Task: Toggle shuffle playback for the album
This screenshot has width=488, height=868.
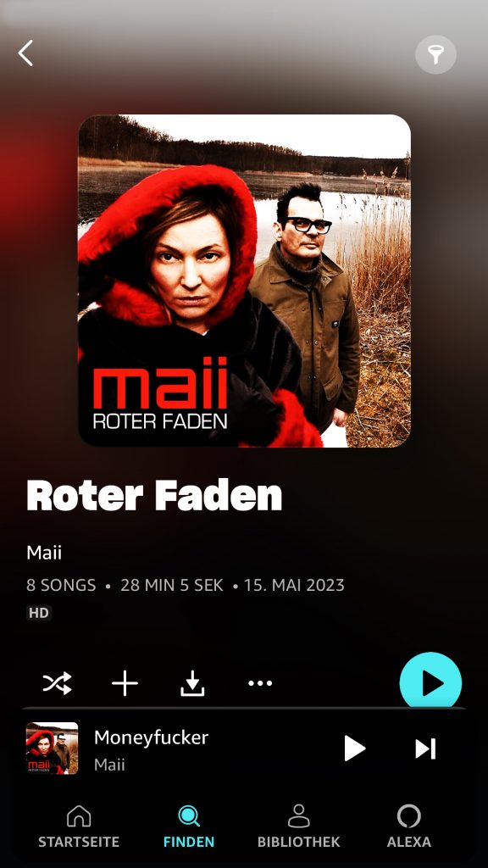Action: [x=57, y=683]
